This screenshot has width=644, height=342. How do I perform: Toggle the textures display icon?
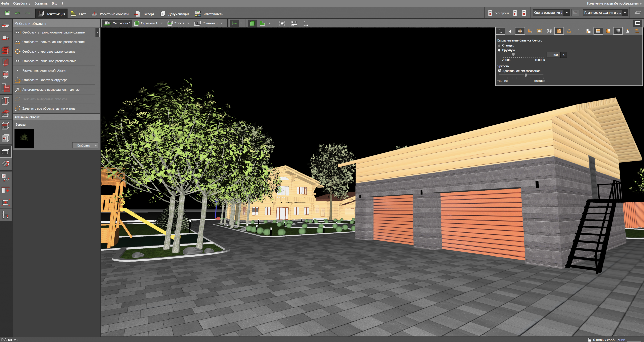[559, 31]
